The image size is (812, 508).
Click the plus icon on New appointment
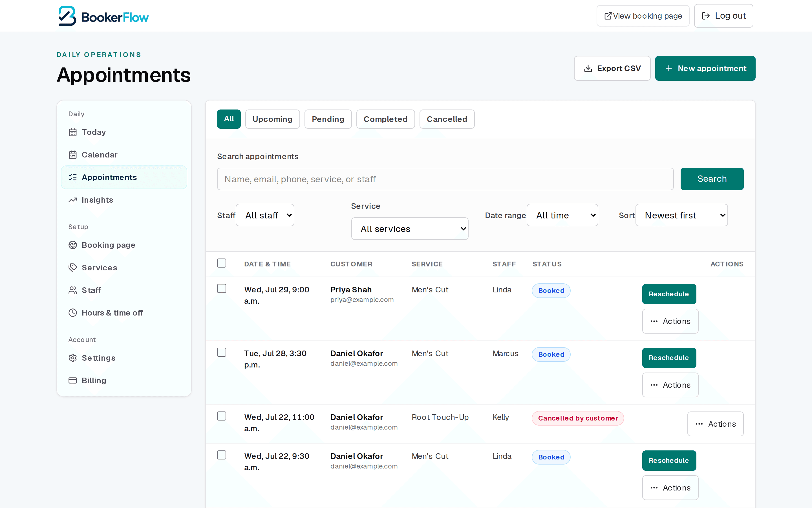point(669,69)
